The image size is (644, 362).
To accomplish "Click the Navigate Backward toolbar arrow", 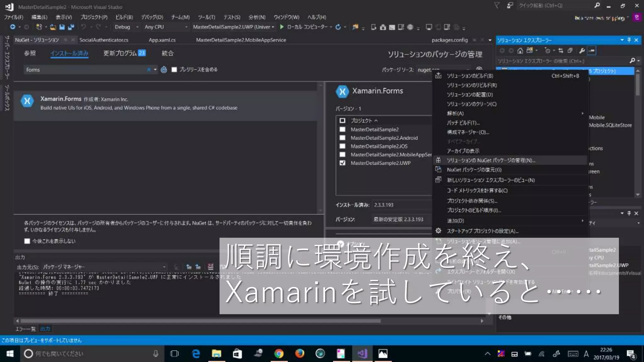I will (x=13, y=27).
